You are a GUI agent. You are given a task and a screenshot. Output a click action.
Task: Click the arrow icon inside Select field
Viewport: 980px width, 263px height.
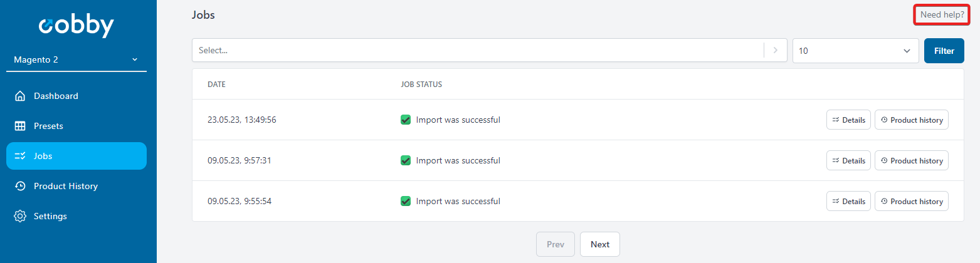(775, 50)
